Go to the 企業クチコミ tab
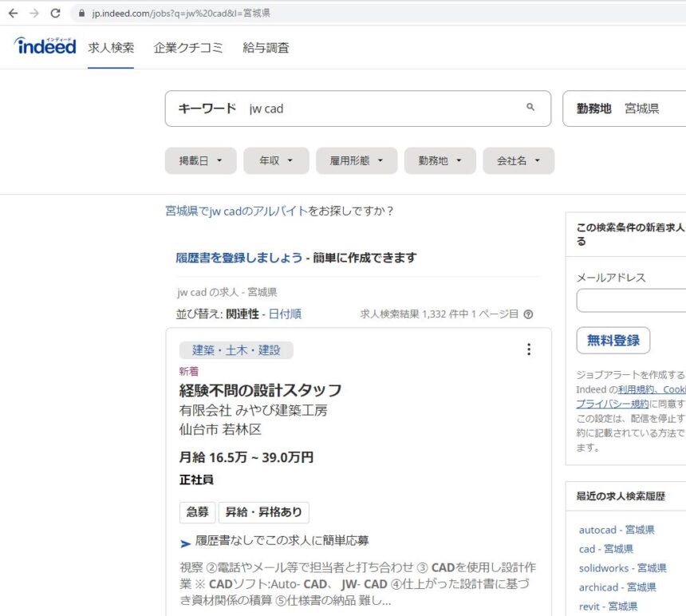686x616 pixels. click(188, 48)
